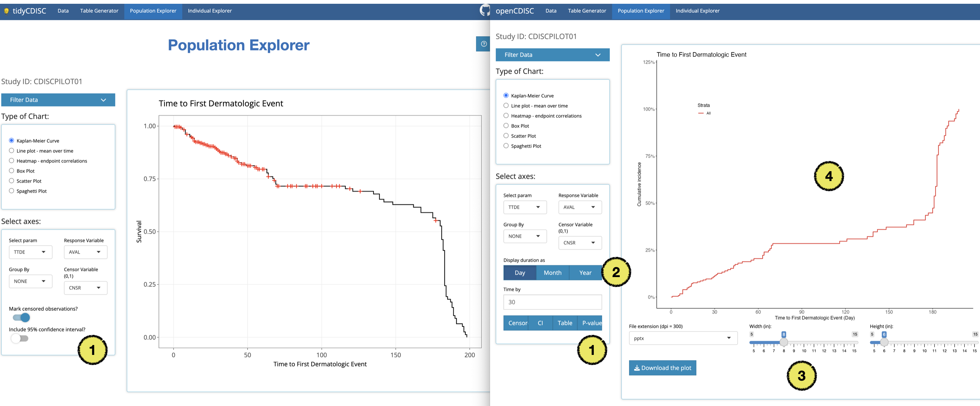Click the Censor button
Image resolution: width=980 pixels, height=406 pixels.
tap(516, 323)
